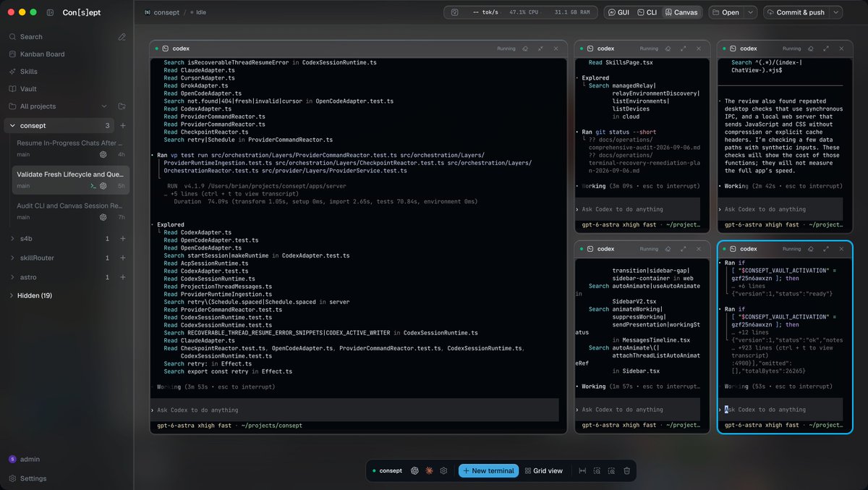Click the consept label in bottom toolbar
The width and height of the screenshot is (868, 490).
point(391,470)
